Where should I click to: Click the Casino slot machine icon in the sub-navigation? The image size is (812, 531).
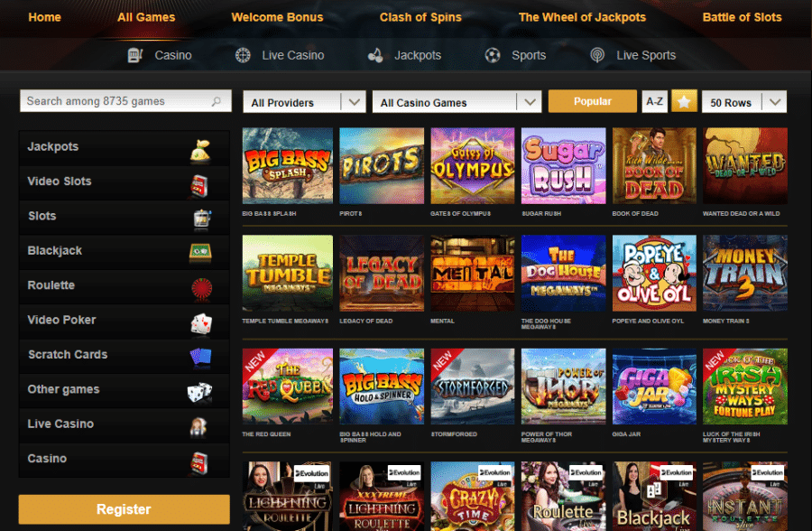pos(135,55)
